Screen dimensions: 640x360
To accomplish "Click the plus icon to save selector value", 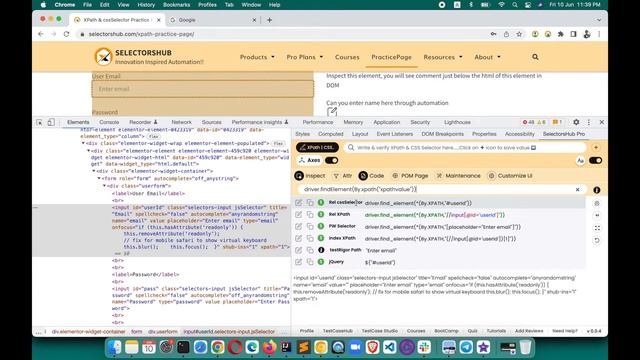I will click(596, 147).
